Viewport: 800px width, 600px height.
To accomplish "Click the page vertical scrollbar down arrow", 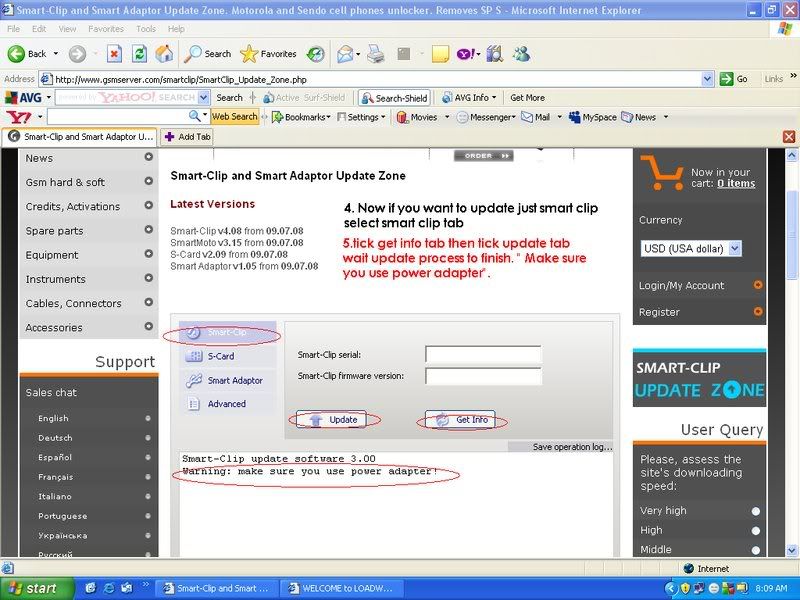I will [x=792, y=551].
